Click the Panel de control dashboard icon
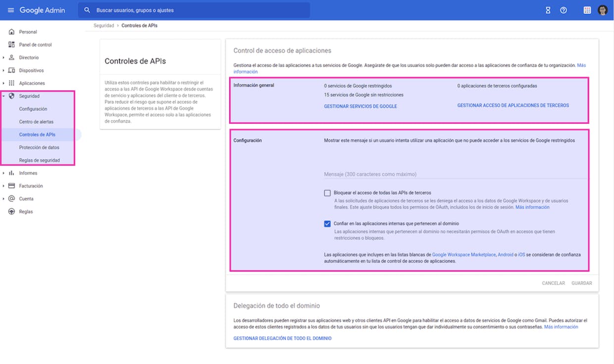The image size is (614, 364). [11, 45]
